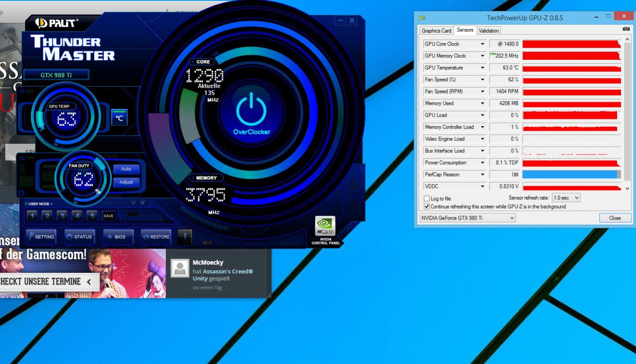Click the VDDC value 0.8310 V

point(505,187)
